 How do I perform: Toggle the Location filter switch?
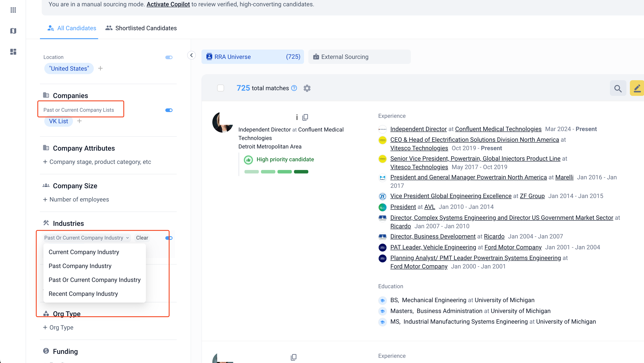click(169, 57)
